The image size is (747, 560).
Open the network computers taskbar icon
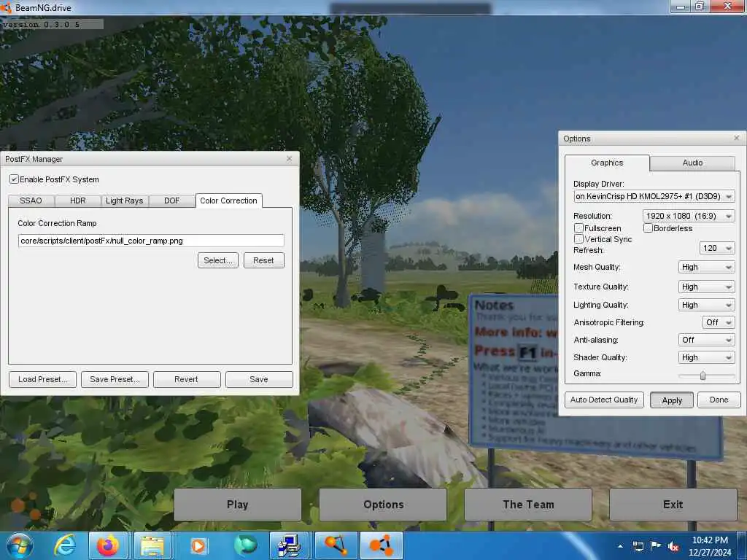tap(289, 545)
